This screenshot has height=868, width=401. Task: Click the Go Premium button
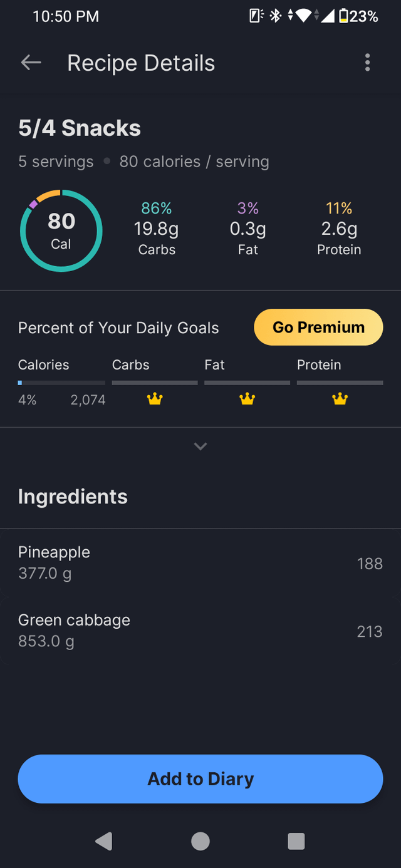coord(318,327)
